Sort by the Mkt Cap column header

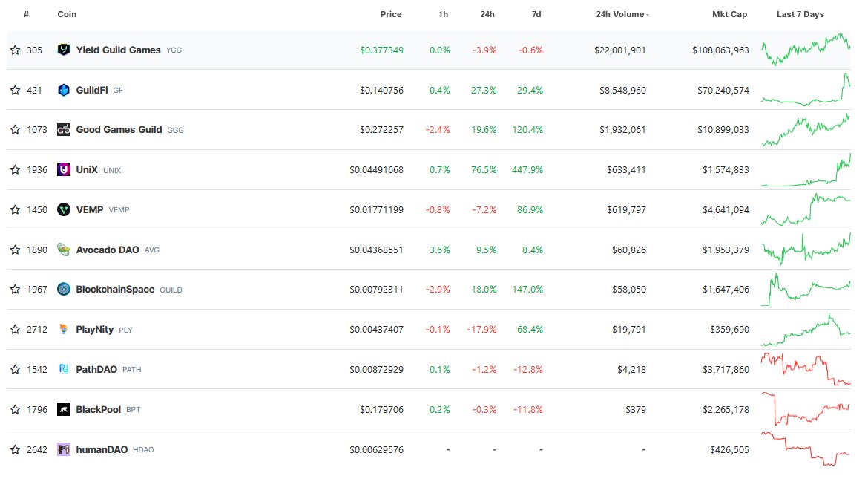click(x=729, y=14)
